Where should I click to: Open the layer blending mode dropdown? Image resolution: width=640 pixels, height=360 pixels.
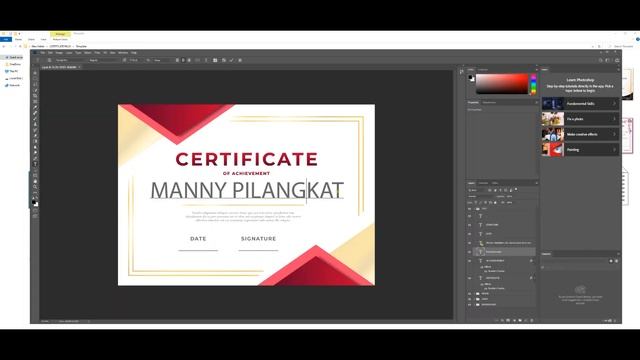point(480,196)
